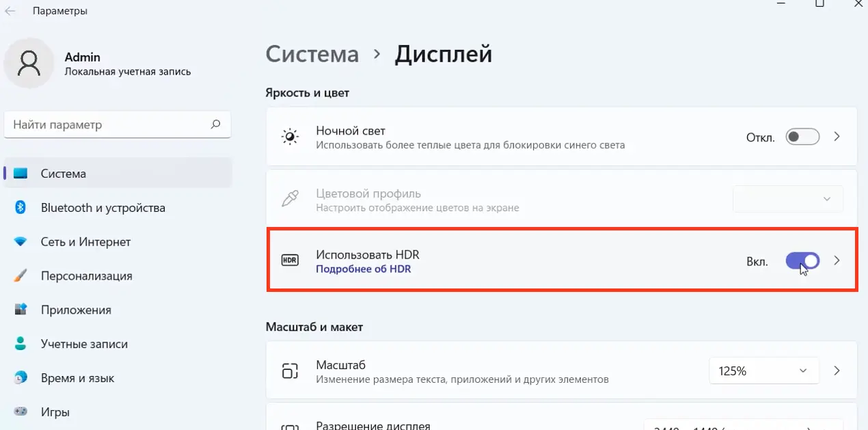Click the Система monitor icon in sidebar
This screenshot has width=868, height=430.
coord(21,174)
